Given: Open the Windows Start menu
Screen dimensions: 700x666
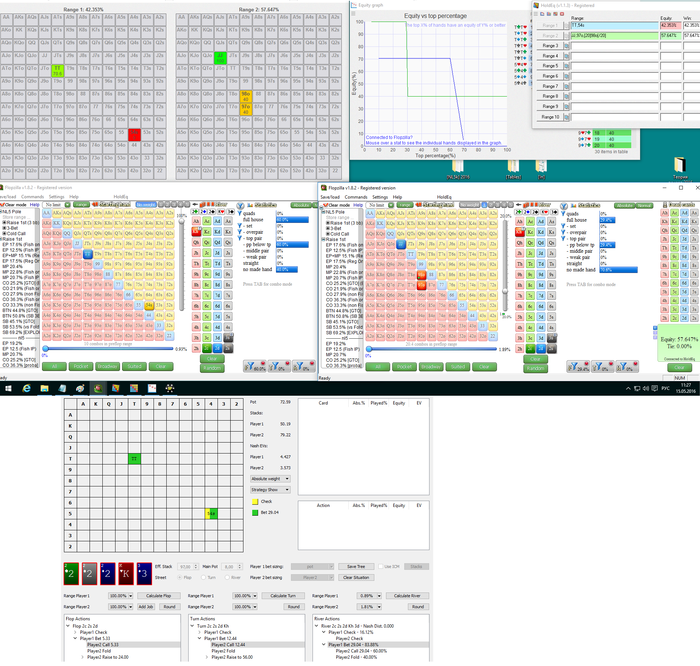Looking at the screenshot, I should (x=8, y=389).
